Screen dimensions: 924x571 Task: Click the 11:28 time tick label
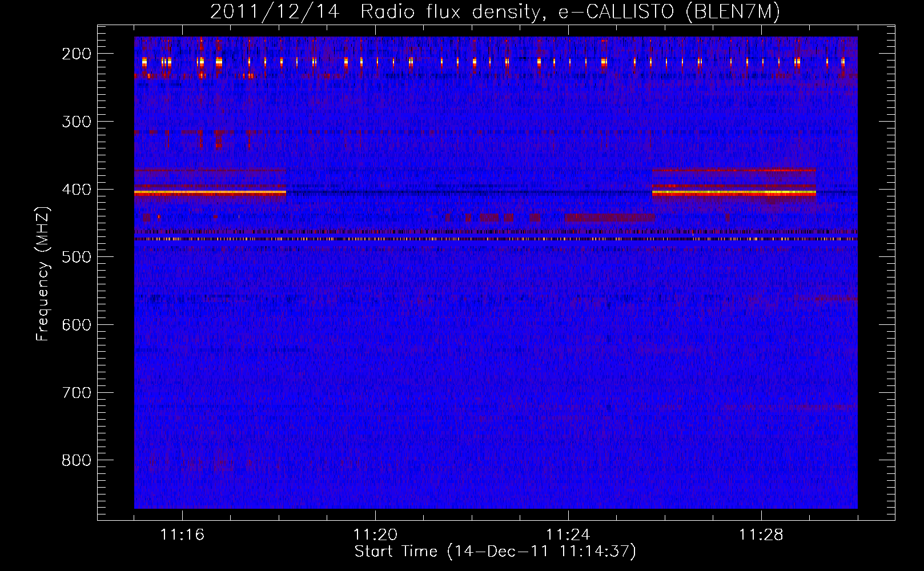(761, 535)
